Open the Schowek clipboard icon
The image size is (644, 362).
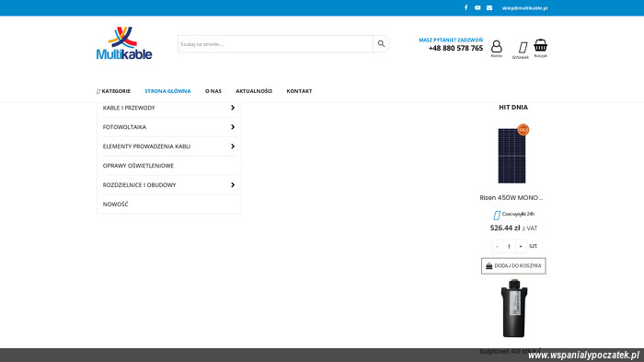pos(521,50)
